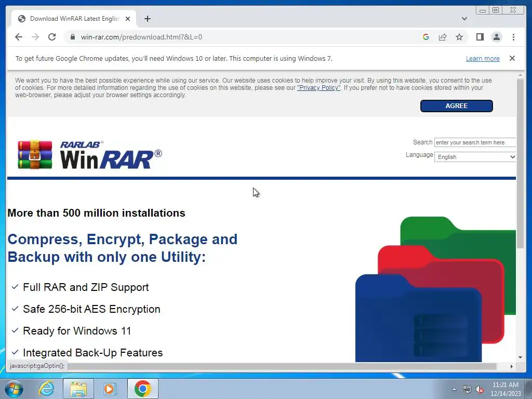The height and width of the screenshot is (399, 532).
Task: Click the 'Ready for Windows 11' text
Action: click(x=77, y=331)
